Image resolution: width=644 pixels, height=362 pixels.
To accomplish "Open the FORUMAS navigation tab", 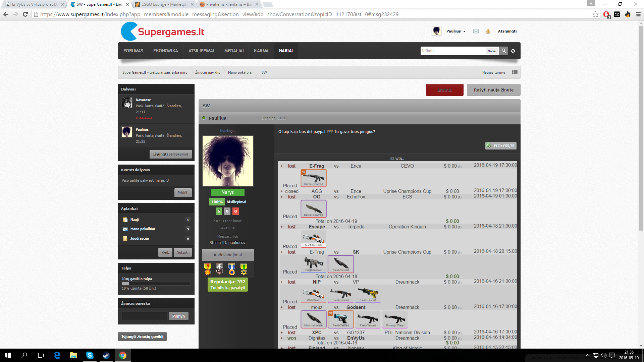I will pyautogui.click(x=133, y=51).
